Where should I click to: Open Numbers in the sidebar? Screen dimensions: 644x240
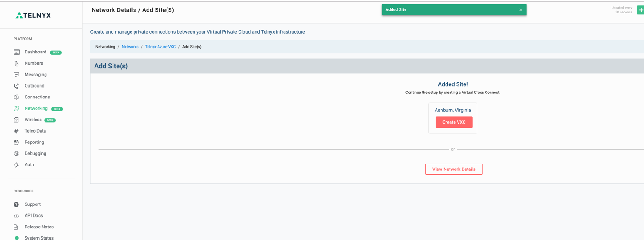34,63
